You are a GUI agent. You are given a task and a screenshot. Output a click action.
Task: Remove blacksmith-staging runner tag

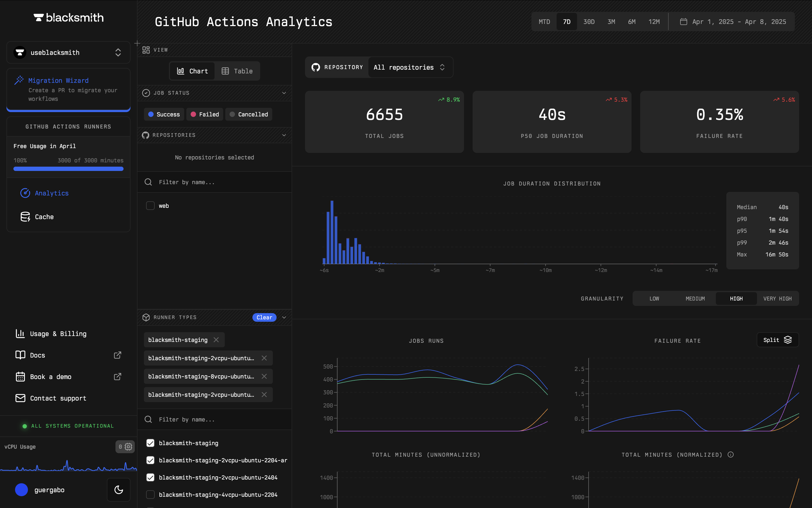pos(216,340)
